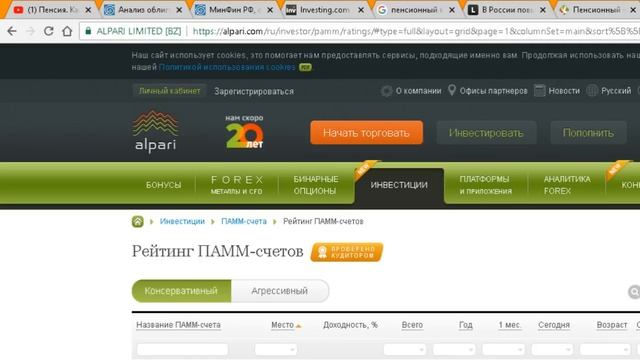
Task: Close the В России tab
Action: (543, 10)
